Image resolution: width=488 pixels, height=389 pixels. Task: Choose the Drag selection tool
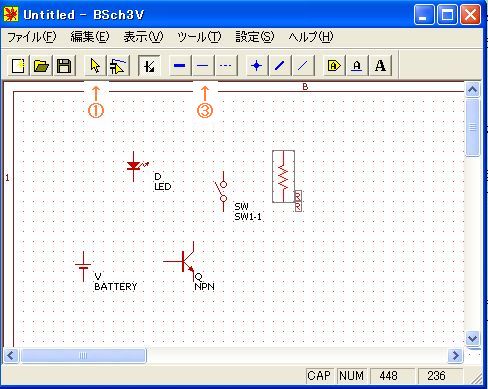(x=118, y=66)
